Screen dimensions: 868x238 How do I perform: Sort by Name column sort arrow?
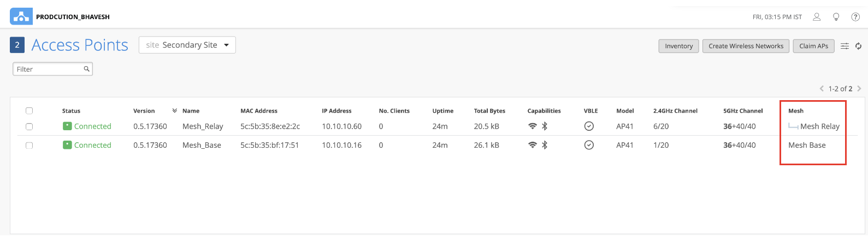(x=175, y=111)
